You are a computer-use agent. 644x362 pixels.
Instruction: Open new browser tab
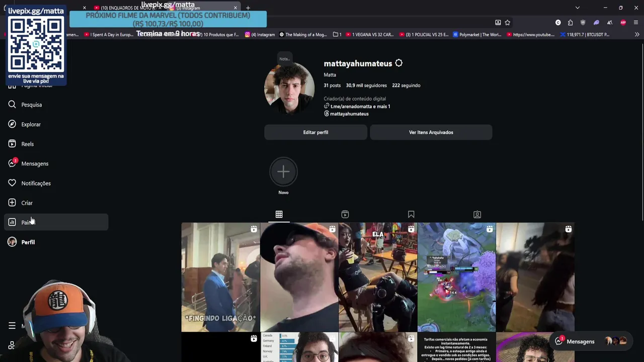(x=248, y=8)
